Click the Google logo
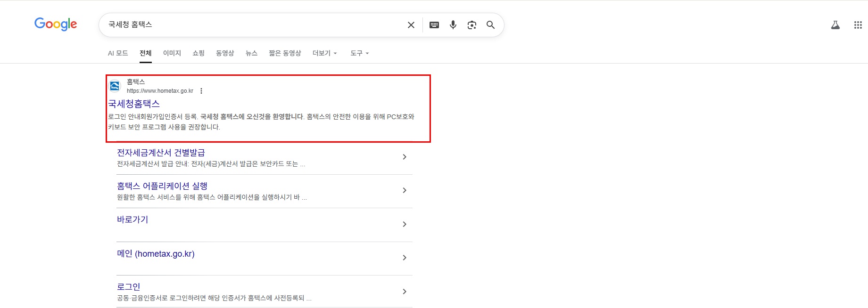This screenshot has width=868, height=308. pos(56,24)
